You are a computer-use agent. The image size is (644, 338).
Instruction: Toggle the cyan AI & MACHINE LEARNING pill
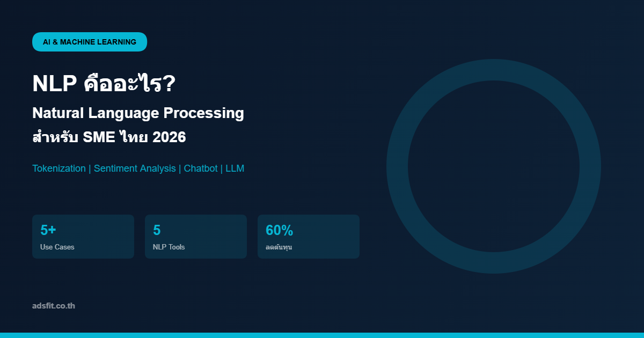click(x=89, y=41)
